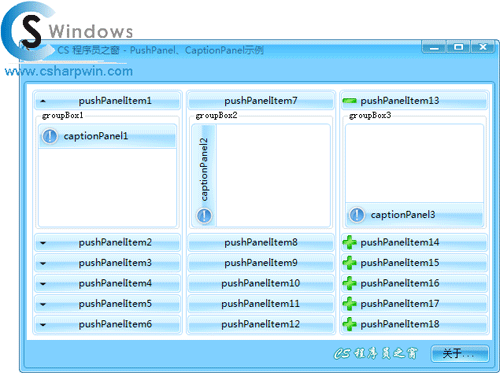Click the vertical captionPanel2 caption bar

pyautogui.click(x=204, y=176)
